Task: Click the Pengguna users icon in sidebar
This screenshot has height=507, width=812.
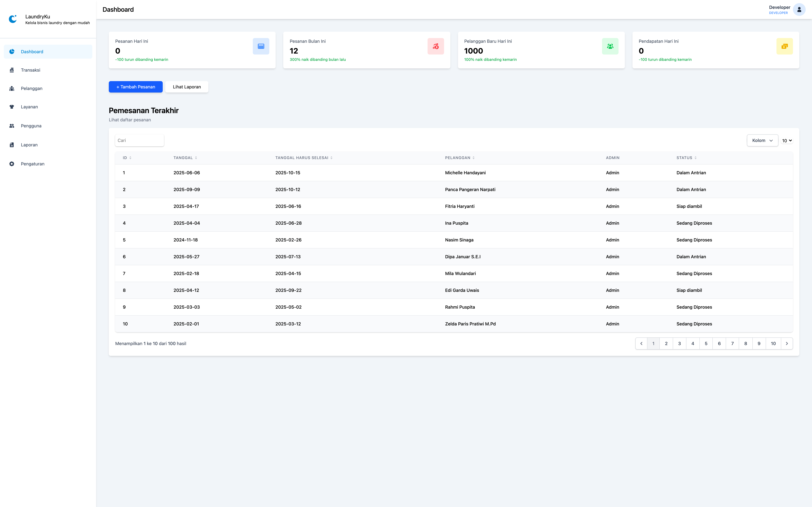Action: point(12,126)
